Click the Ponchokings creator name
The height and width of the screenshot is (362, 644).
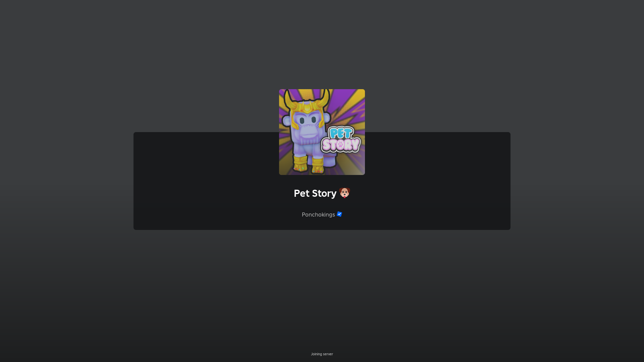click(x=318, y=215)
